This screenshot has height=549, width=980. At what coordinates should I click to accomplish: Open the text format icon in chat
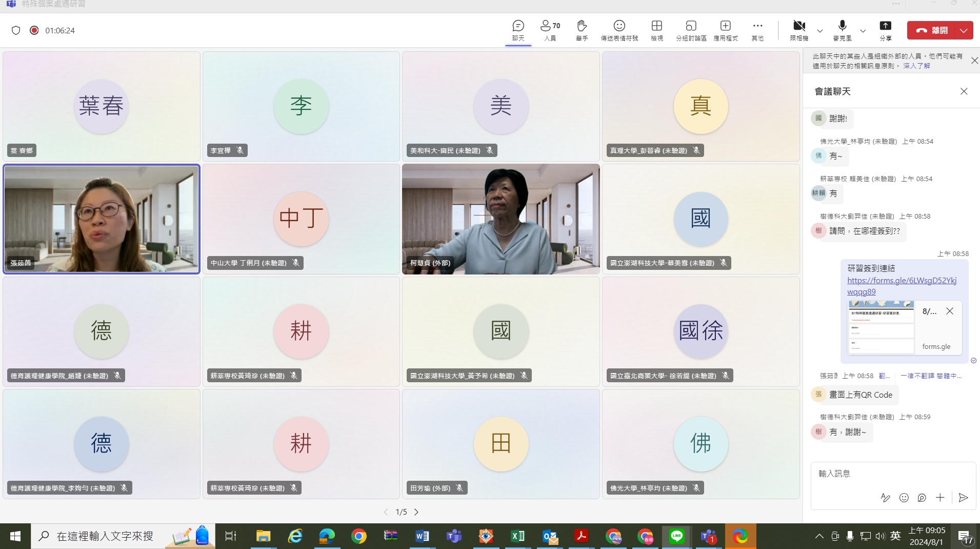(885, 497)
